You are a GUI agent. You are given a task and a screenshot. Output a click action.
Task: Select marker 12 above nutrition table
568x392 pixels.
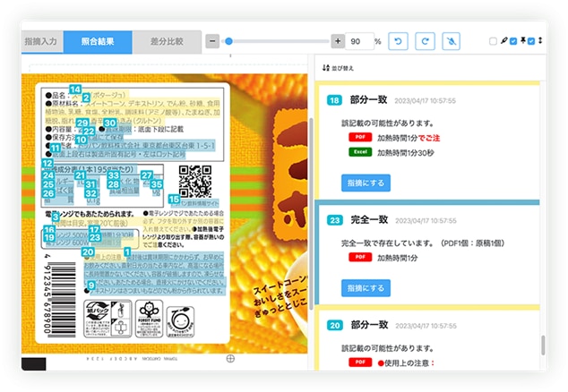tap(47, 163)
